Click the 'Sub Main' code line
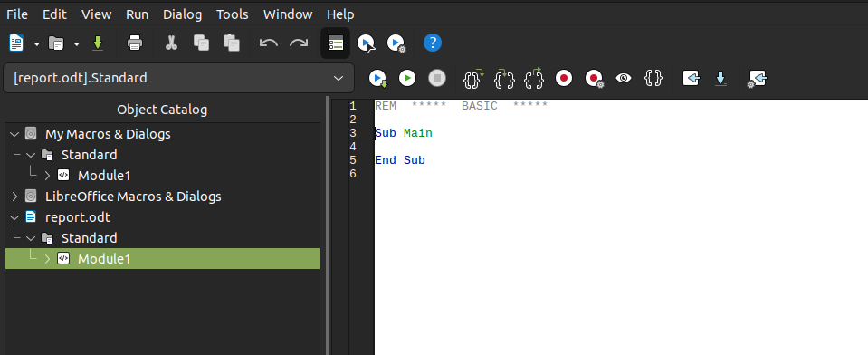Viewport: 868px width, 355px height. (x=404, y=133)
